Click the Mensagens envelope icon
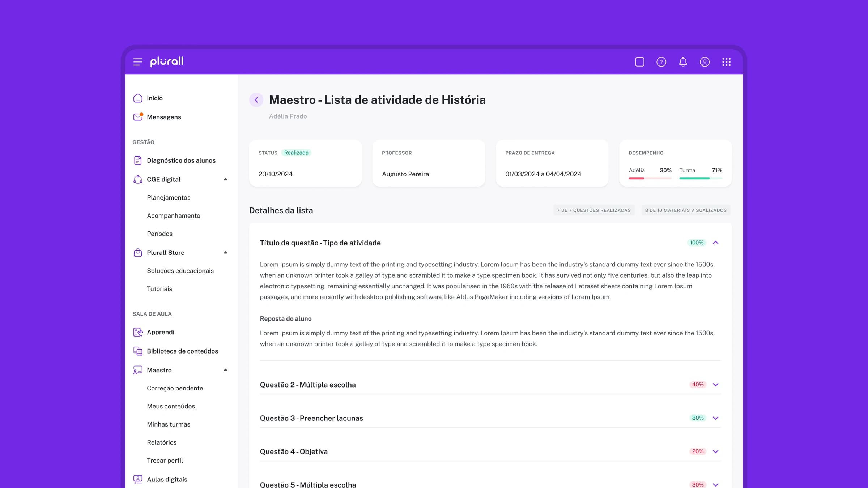This screenshot has width=868, height=488. pos(138,117)
